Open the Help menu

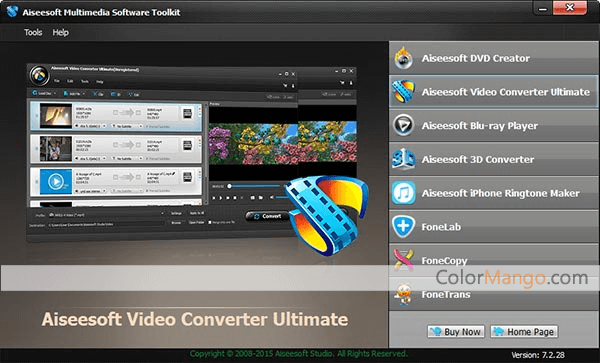(x=60, y=33)
